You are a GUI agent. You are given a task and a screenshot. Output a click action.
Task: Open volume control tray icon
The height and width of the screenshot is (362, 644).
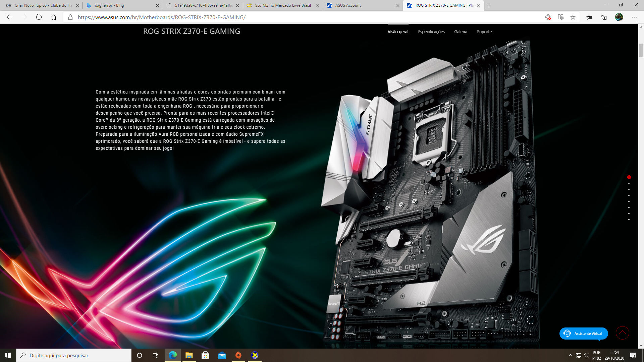(586, 355)
